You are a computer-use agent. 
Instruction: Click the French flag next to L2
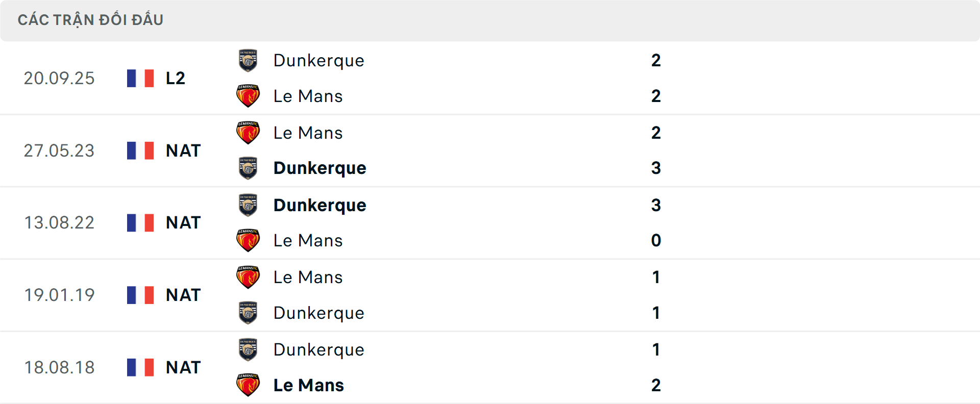140,78
